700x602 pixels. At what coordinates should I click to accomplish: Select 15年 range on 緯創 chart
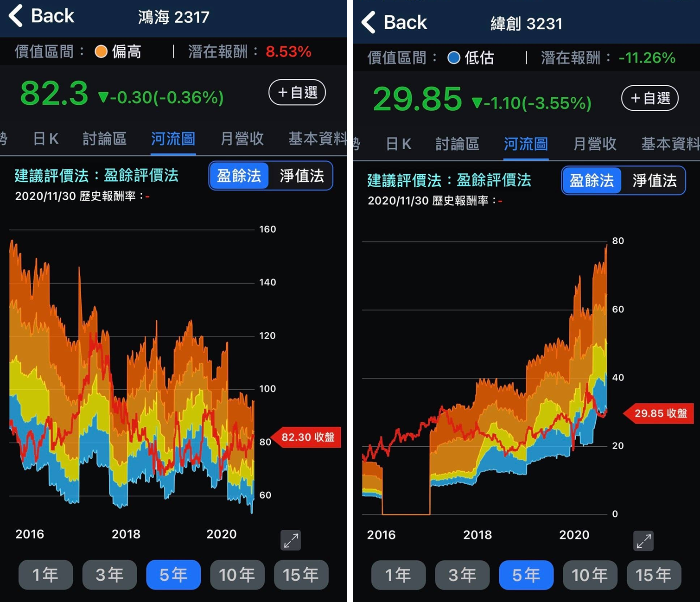pos(654,575)
